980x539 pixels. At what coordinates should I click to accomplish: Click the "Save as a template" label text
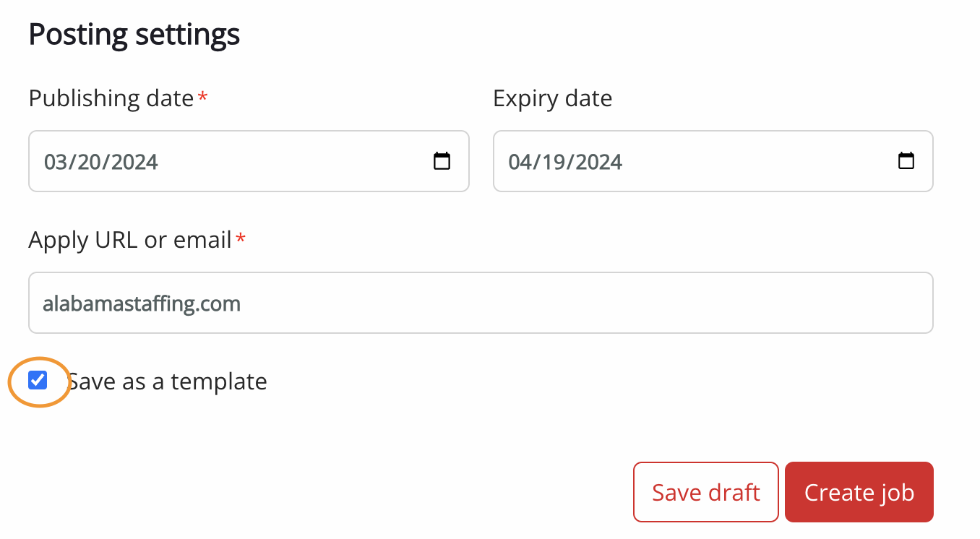(168, 381)
